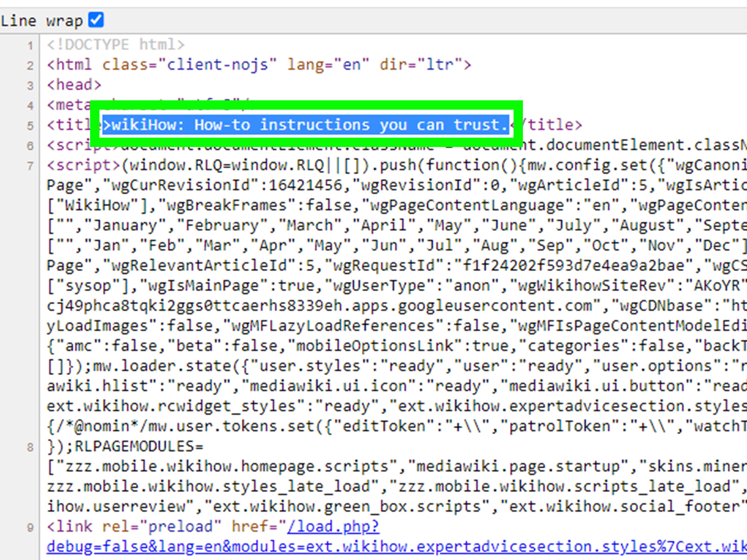Click the <script>(window.RLQ line
The height and width of the screenshot is (560, 747).
396,165
